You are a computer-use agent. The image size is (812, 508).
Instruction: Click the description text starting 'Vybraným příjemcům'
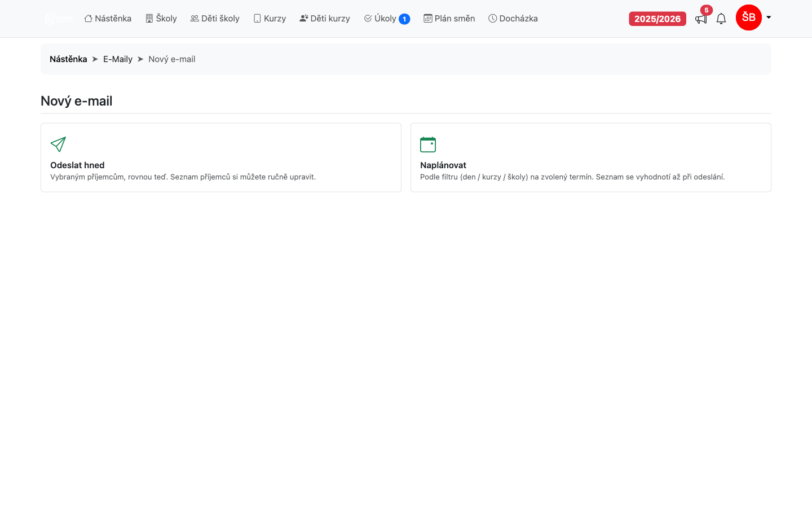pyautogui.click(x=183, y=177)
